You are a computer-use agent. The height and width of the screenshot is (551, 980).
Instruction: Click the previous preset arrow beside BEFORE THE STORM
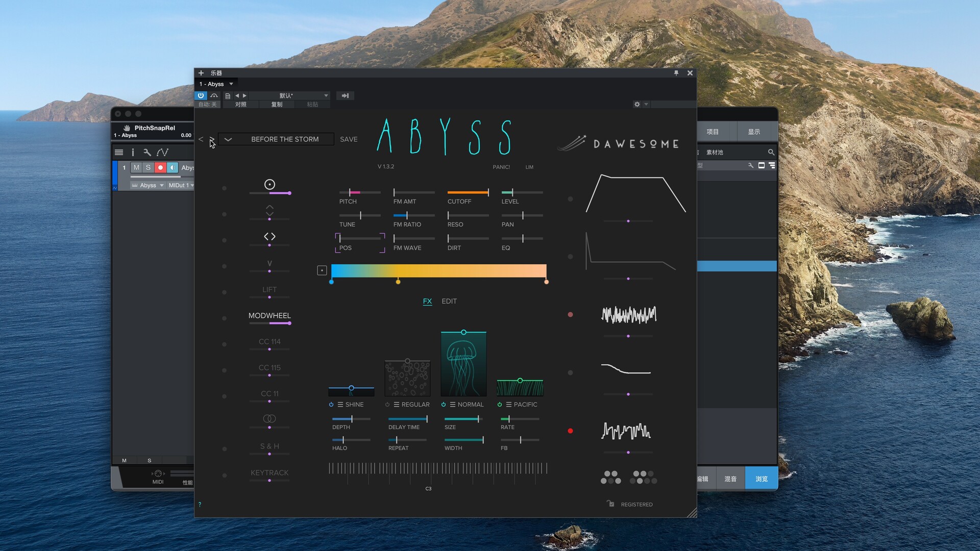[x=201, y=139]
